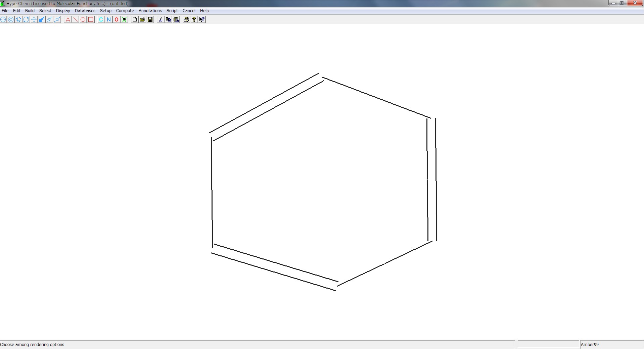The height and width of the screenshot is (349, 644).
Task: Open the Script menu
Action: tap(172, 11)
